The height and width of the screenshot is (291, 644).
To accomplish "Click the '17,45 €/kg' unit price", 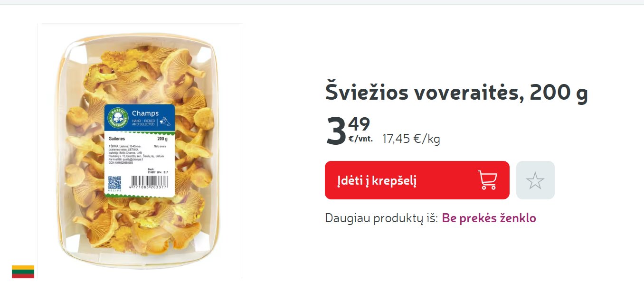I will coord(411,139).
